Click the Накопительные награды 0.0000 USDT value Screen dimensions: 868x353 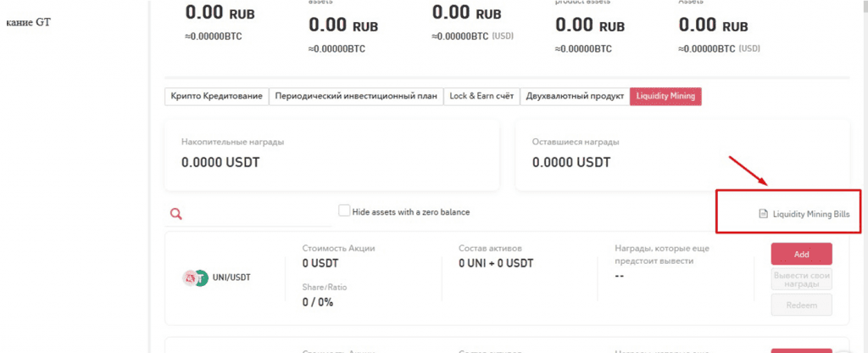(220, 163)
